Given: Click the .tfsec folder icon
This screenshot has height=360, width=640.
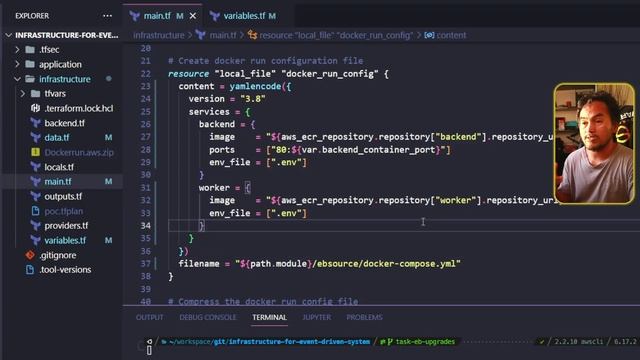Looking at the screenshot, I should click(30, 50).
